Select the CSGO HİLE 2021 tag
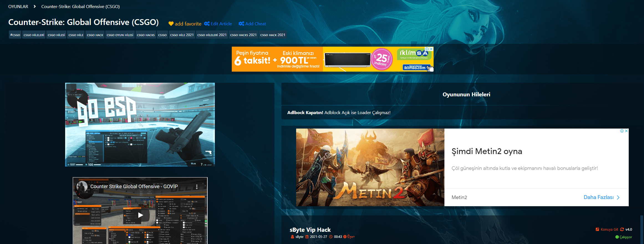The width and height of the screenshot is (644, 244). (x=182, y=35)
